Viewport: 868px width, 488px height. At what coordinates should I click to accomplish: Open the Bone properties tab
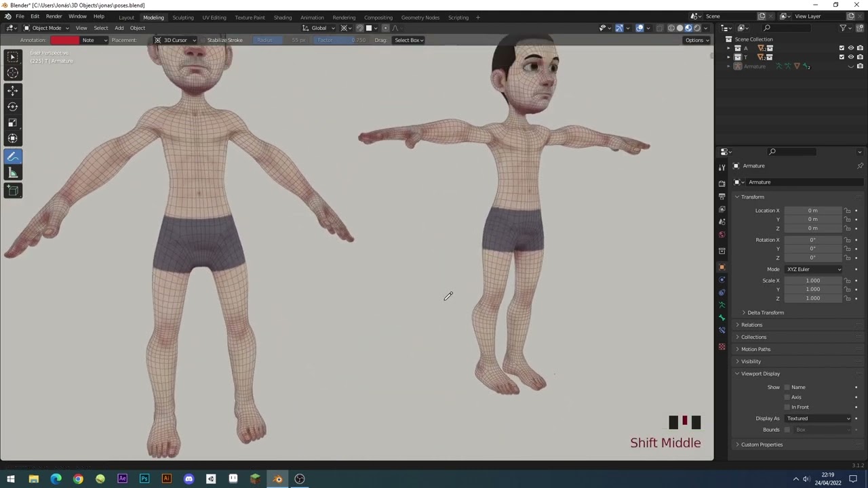(x=722, y=318)
